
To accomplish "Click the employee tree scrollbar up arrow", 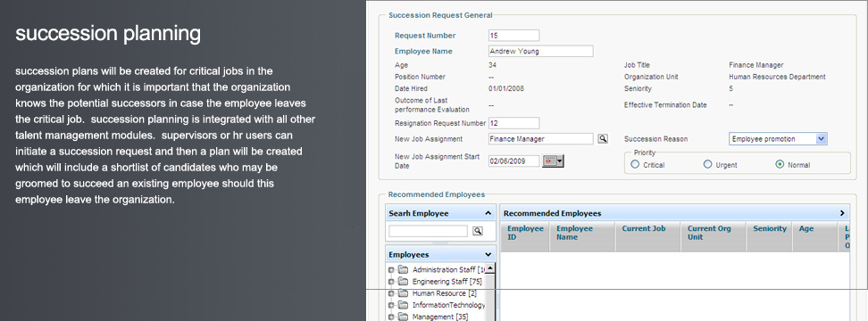I will tap(490, 268).
